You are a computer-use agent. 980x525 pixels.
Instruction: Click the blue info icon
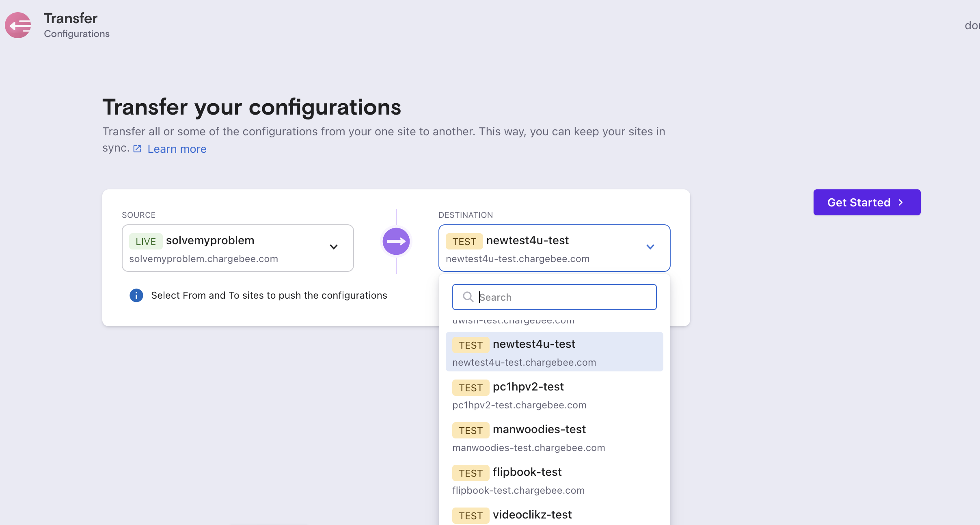point(136,295)
